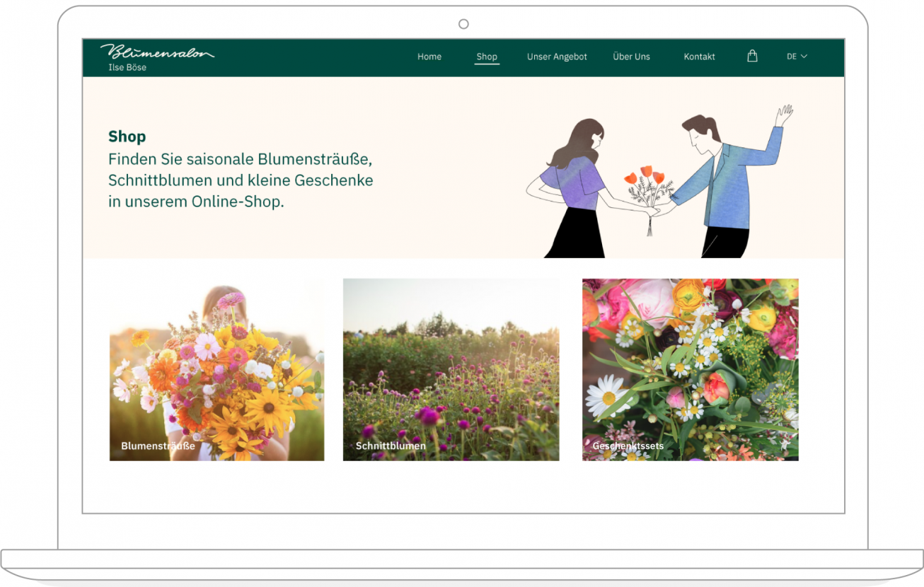
Task: Open the Unser Angebot page
Action: (x=557, y=57)
